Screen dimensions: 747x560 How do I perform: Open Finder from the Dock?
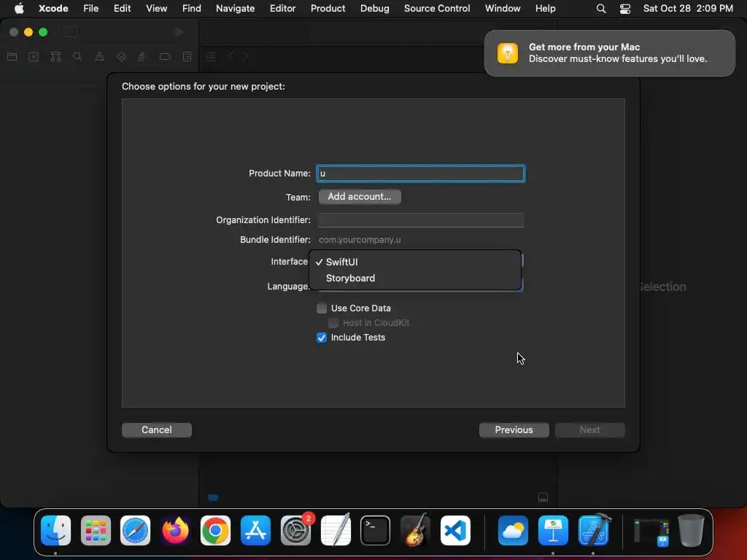[55, 530]
